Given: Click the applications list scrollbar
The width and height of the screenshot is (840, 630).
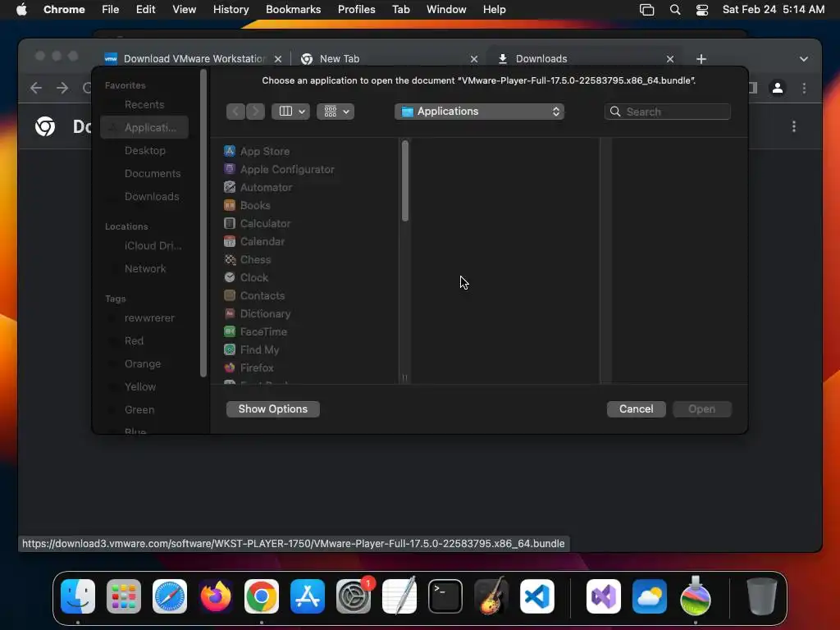Looking at the screenshot, I should click(x=405, y=180).
